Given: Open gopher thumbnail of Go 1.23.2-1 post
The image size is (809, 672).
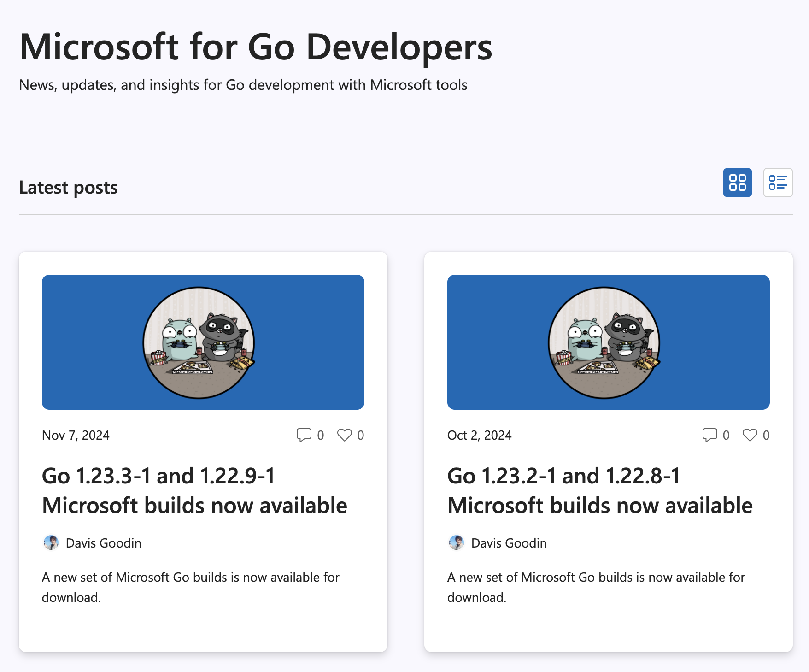Looking at the screenshot, I should (x=609, y=342).
